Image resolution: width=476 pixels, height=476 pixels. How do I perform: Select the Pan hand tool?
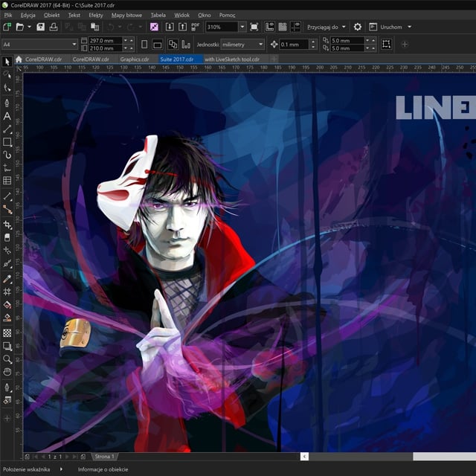tap(7, 371)
